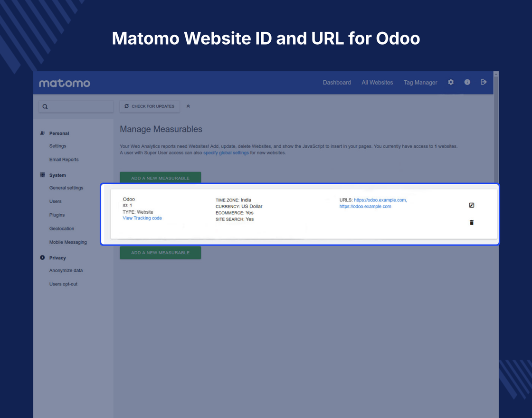
Task: Click the System section server icon
Action: [42, 175]
